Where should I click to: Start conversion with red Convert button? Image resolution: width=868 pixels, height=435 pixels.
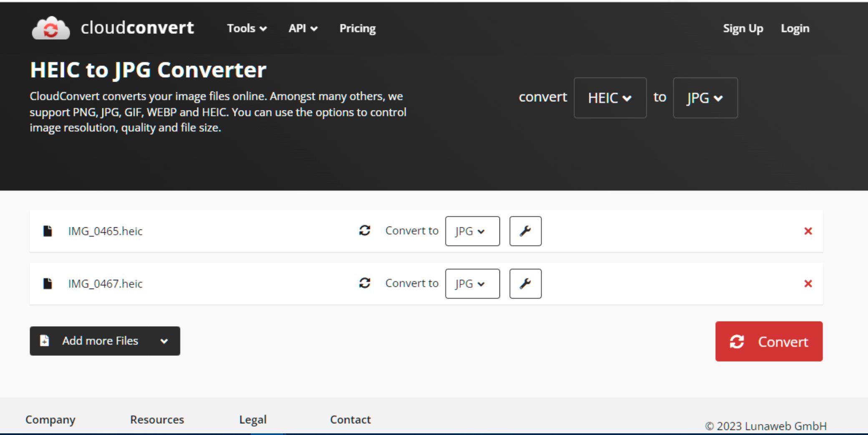point(769,342)
